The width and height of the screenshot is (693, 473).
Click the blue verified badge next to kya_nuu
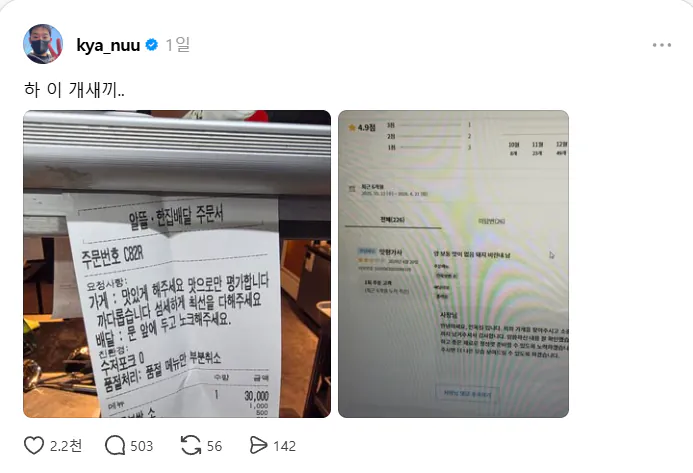tap(152, 45)
